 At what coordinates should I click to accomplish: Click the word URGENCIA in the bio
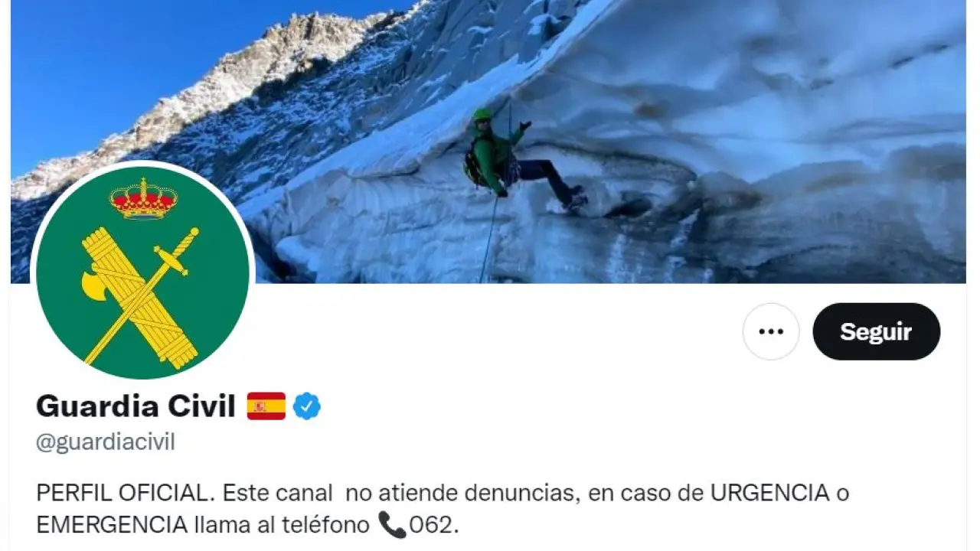770,494
